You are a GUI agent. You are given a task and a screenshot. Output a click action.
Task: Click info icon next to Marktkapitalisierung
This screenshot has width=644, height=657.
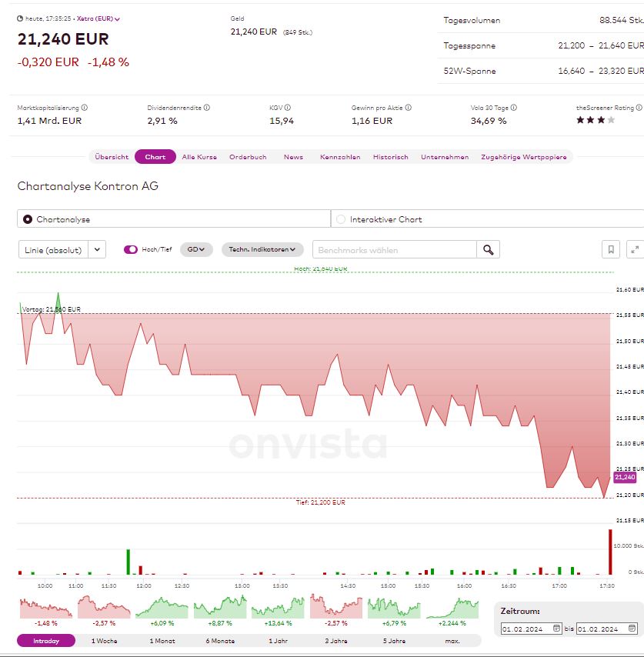tap(85, 108)
